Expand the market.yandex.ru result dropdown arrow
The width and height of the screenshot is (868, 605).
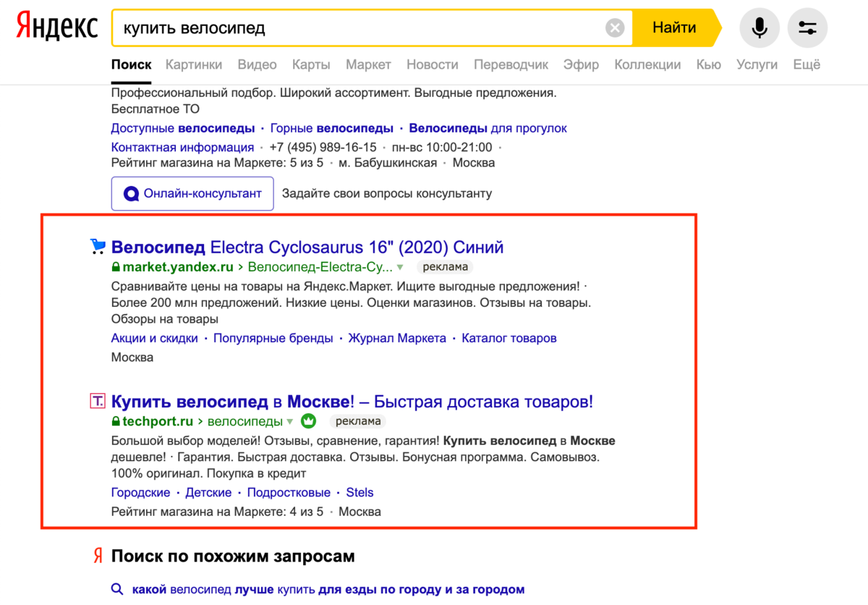pyautogui.click(x=400, y=267)
